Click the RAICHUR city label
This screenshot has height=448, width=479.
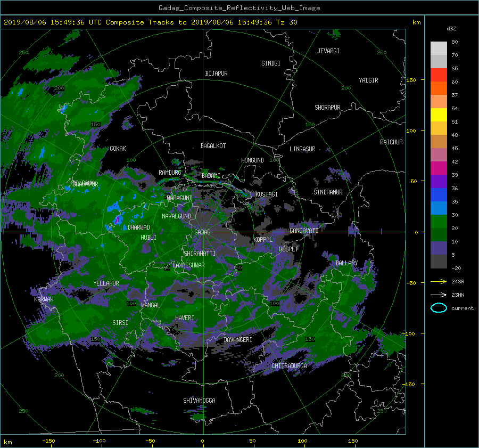pyautogui.click(x=391, y=142)
